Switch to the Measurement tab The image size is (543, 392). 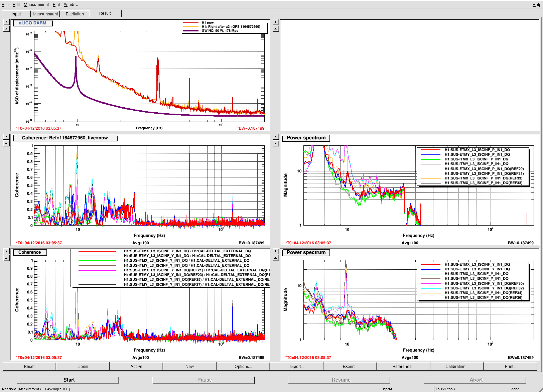pyautogui.click(x=45, y=14)
